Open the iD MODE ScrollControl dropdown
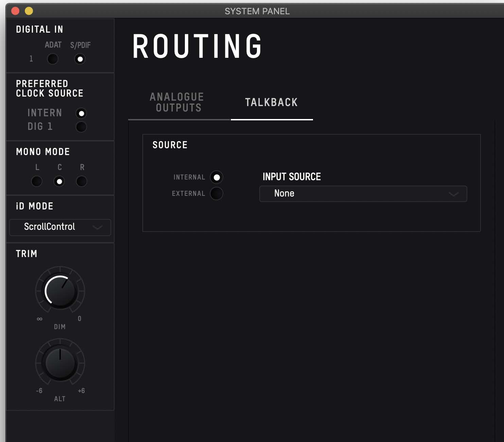Viewport: 504px width, 442px height. [x=60, y=227]
